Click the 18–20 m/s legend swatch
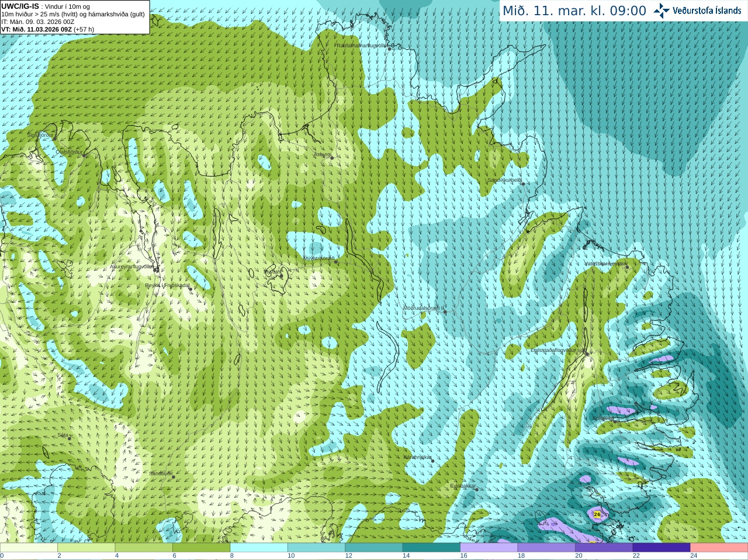 click(547, 548)
